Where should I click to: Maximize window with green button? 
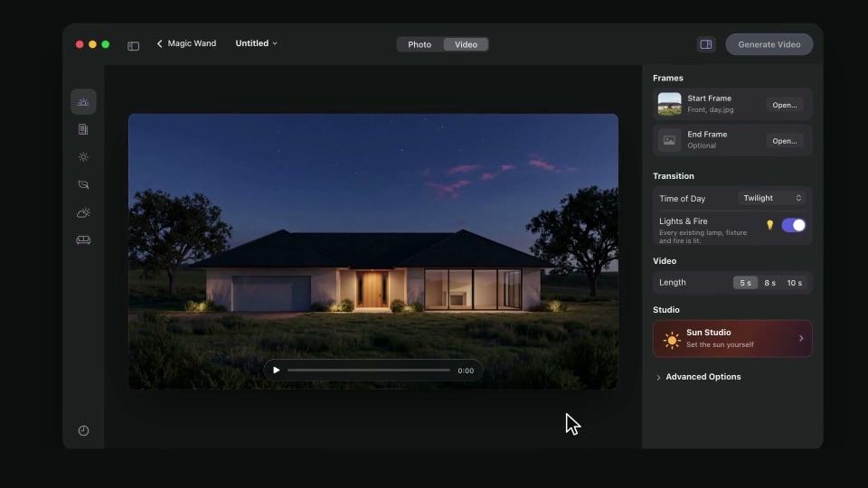105,44
